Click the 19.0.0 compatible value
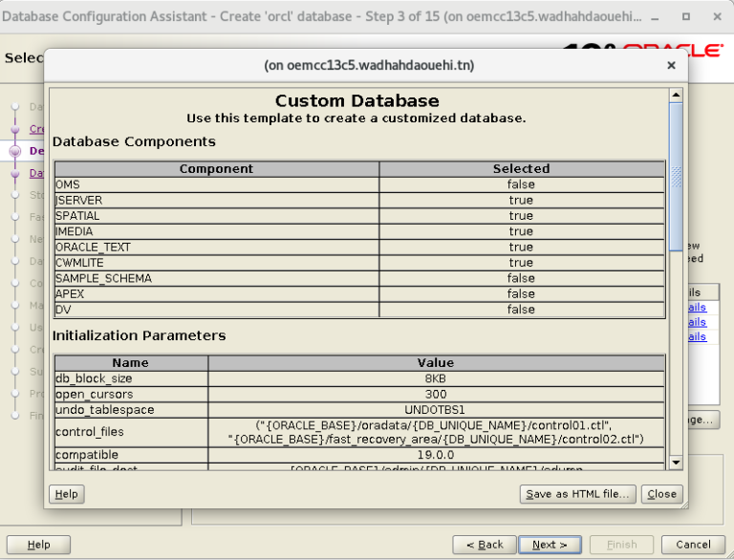 436,455
